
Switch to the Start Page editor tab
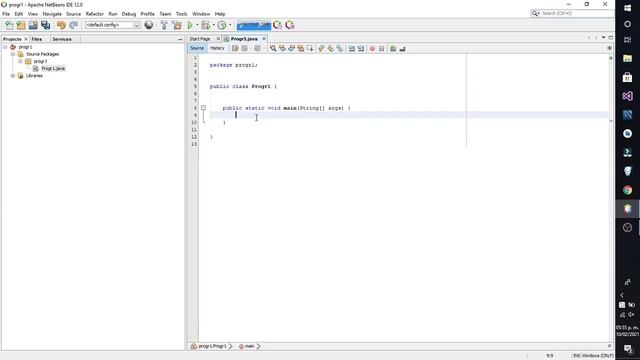coord(200,39)
